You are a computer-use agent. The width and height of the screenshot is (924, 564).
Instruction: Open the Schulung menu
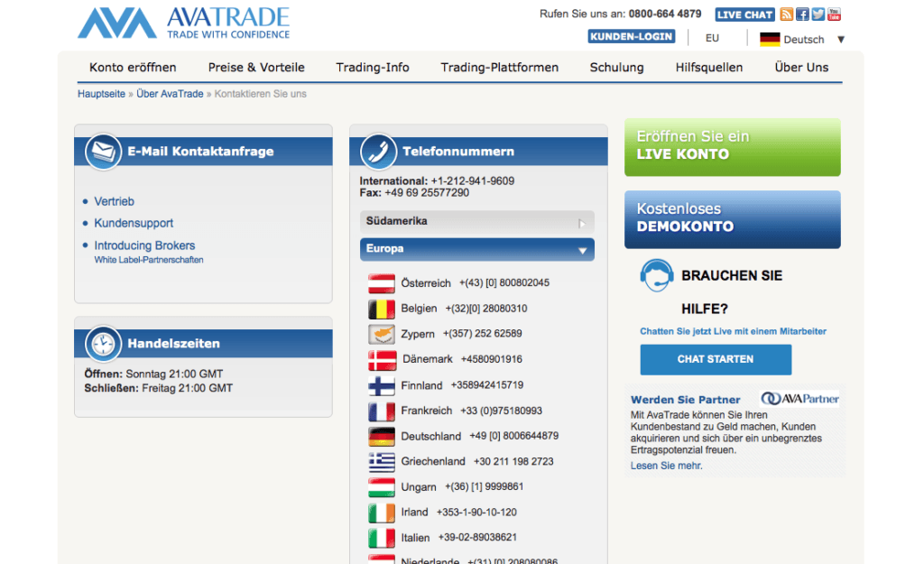[x=617, y=67]
